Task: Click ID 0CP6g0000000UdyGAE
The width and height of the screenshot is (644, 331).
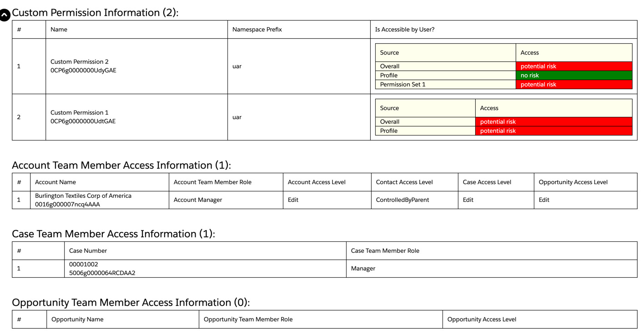Action: 86,70
